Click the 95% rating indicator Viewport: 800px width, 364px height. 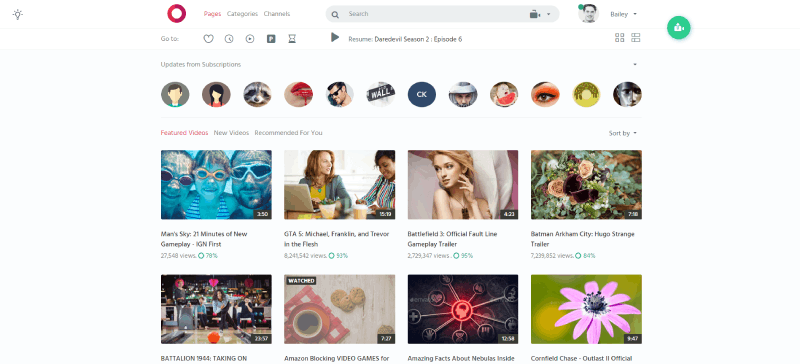tap(463, 256)
